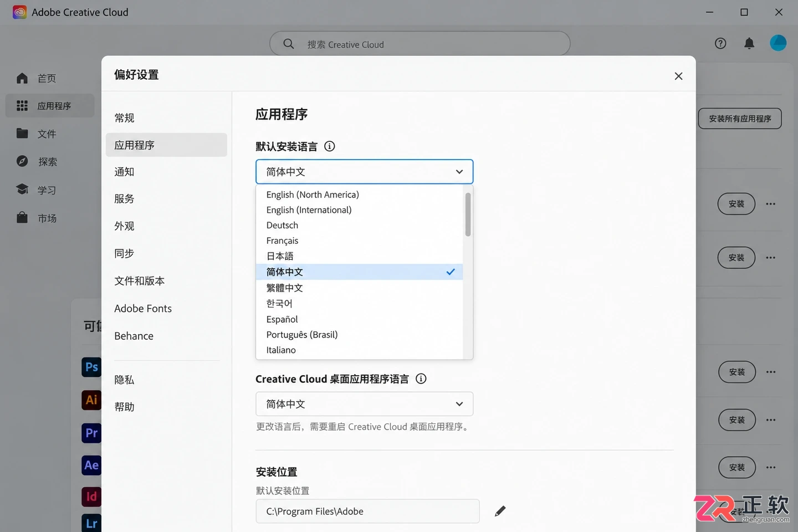Screen dimensions: 798x532
Task: Open 探索 in main sidebar
Action: click(x=50, y=161)
